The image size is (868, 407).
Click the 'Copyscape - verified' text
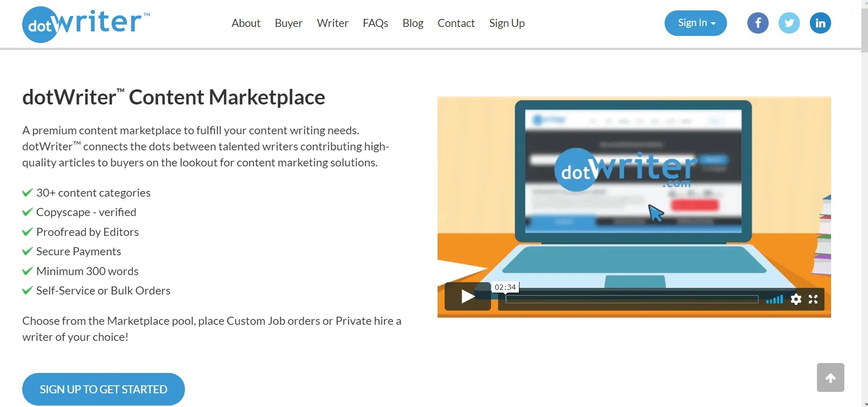(x=86, y=212)
